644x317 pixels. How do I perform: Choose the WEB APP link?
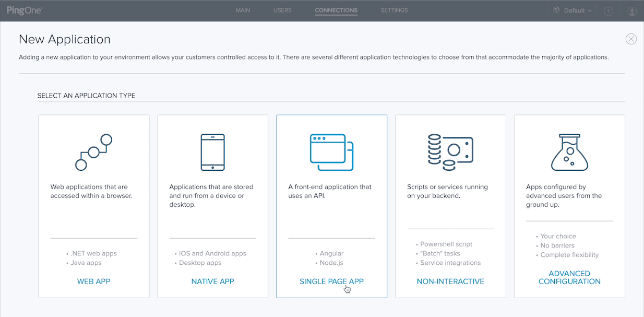(x=93, y=281)
